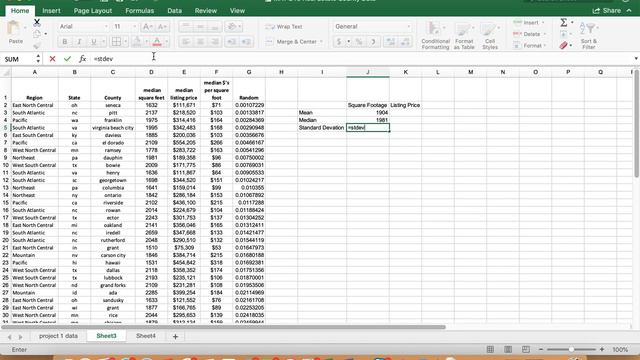Click the currency dollar format icon

(x=339, y=42)
